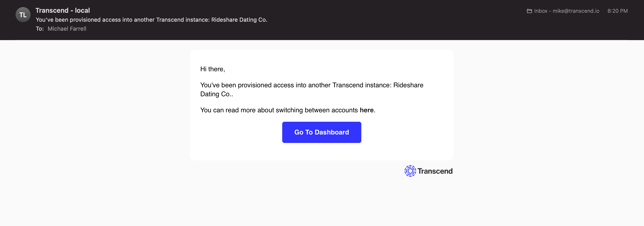Click the email subject line in header

(x=151, y=20)
